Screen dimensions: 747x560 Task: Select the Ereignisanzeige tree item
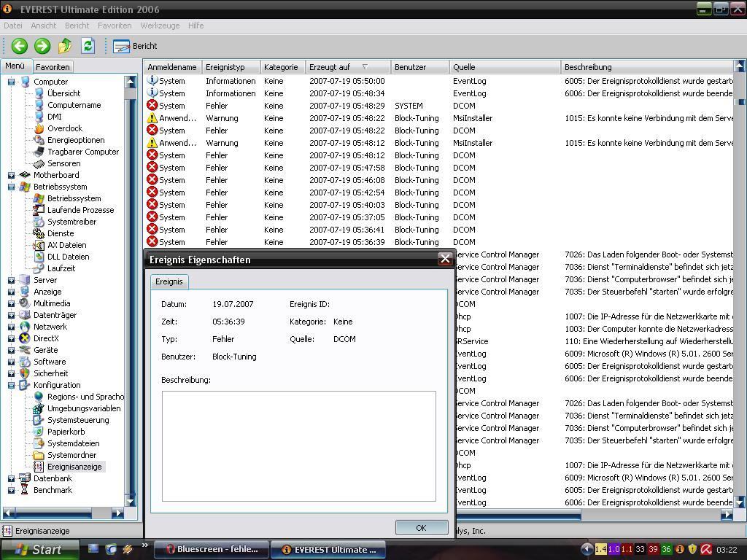click(74, 467)
